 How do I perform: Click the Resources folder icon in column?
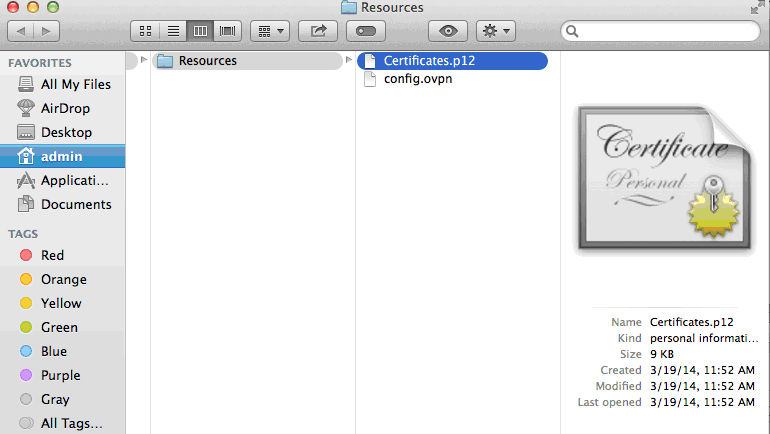click(165, 61)
